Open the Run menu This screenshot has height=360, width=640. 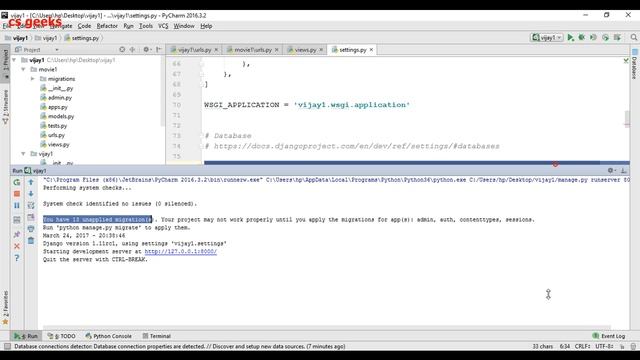coord(129,26)
